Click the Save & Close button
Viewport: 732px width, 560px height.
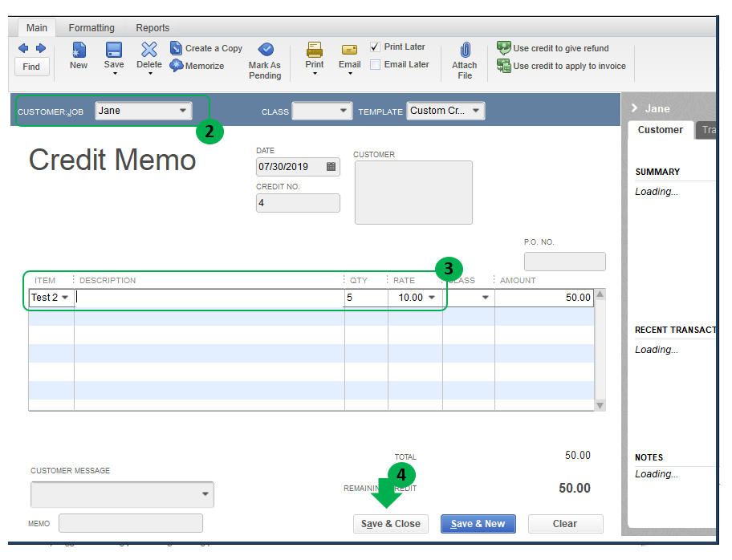pyautogui.click(x=391, y=524)
